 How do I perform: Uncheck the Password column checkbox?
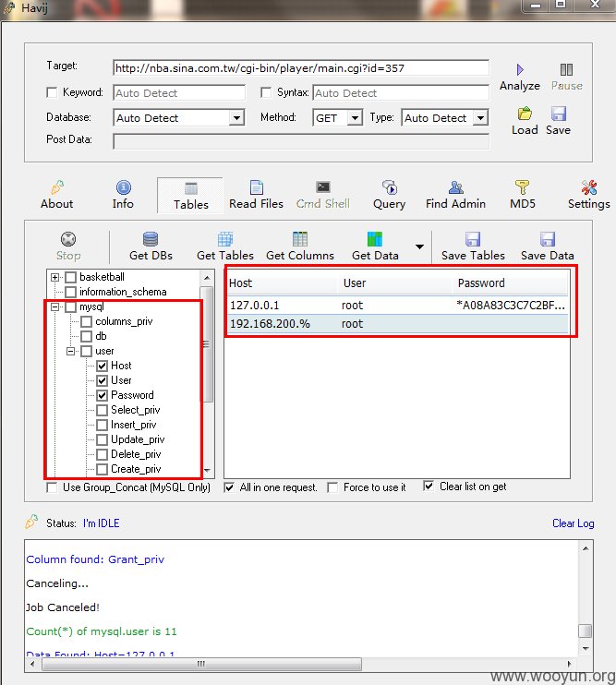(x=102, y=395)
